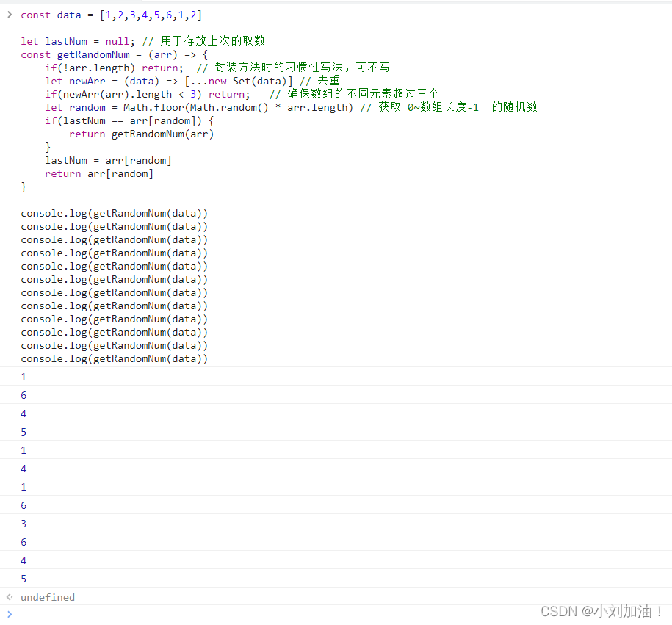Click the let lastNum = null line
This screenshot has height=625, width=672.
pos(142,41)
